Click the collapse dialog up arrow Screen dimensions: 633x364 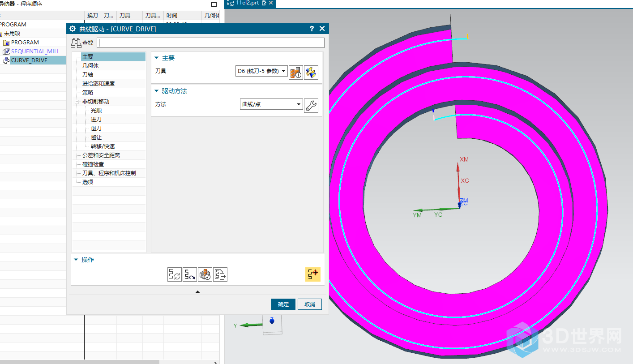(x=197, y=292)
